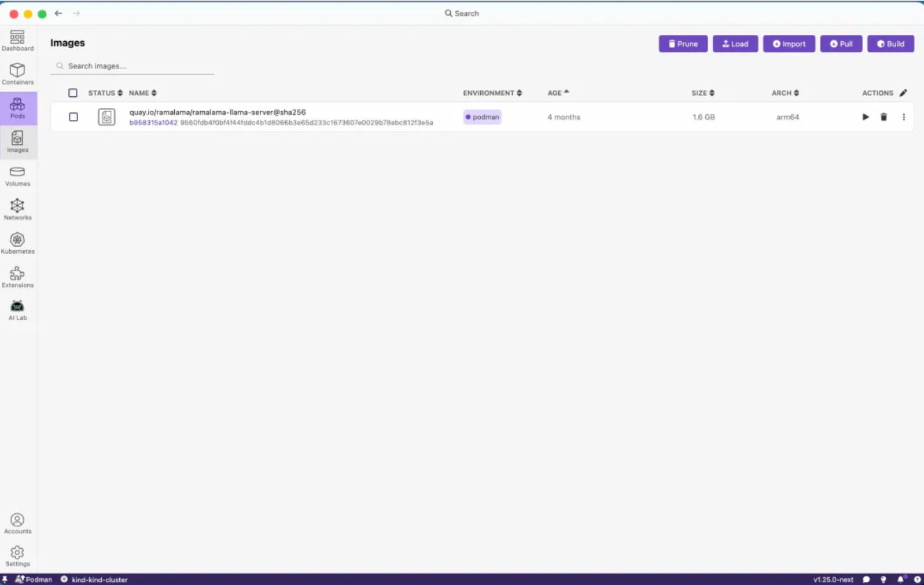Click the v1.25.0-next version label
Image resolution: width=924 pixels, height=585 pixels.
pyautogui.click(x=833, y=579)
